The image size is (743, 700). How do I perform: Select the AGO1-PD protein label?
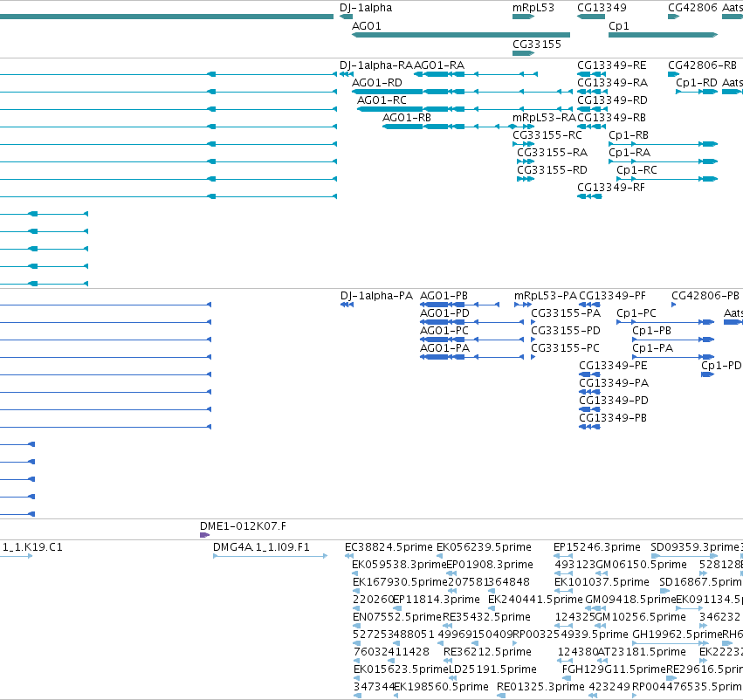pyautogui.click(x=444, y=313)
